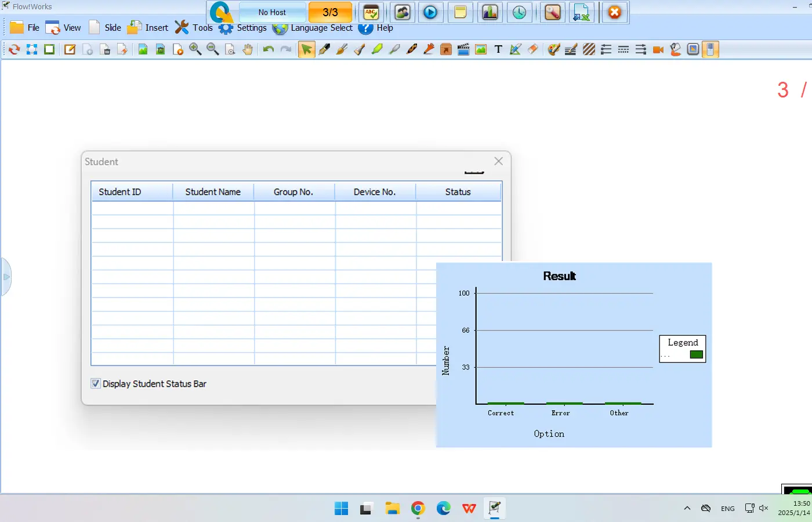Click the paint bucket fill tool

[676, 49]
